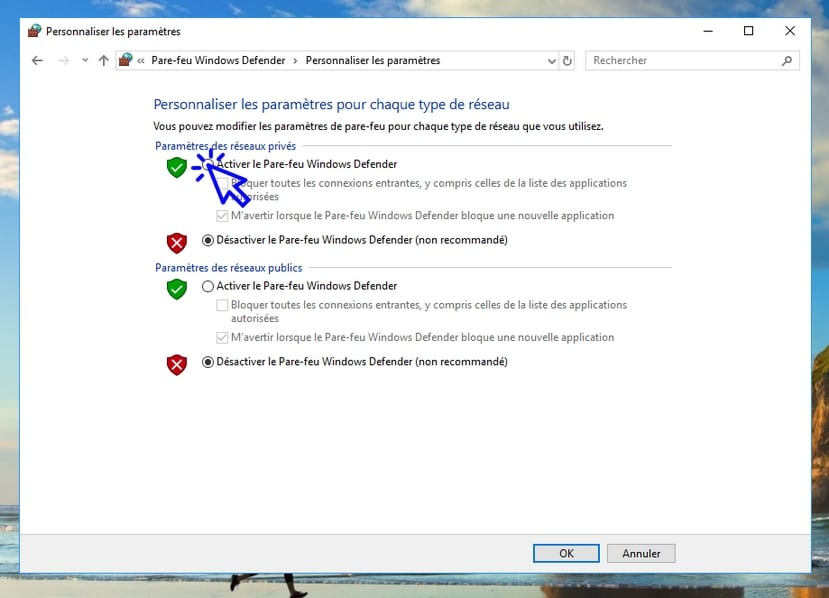The height and width of the screenshot is (598, 829).
Task: Click the 'Paramètres des réseaux privés' section label
Action: 225,146
